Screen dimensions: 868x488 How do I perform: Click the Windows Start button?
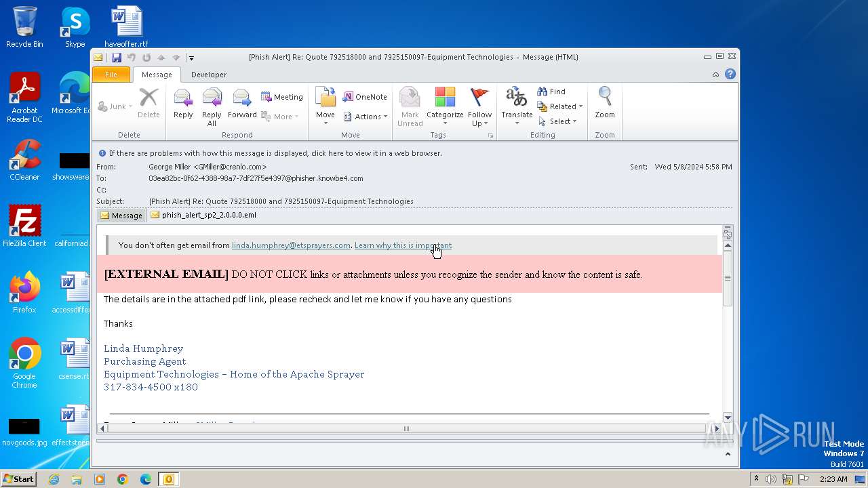[x=18, y=479]
